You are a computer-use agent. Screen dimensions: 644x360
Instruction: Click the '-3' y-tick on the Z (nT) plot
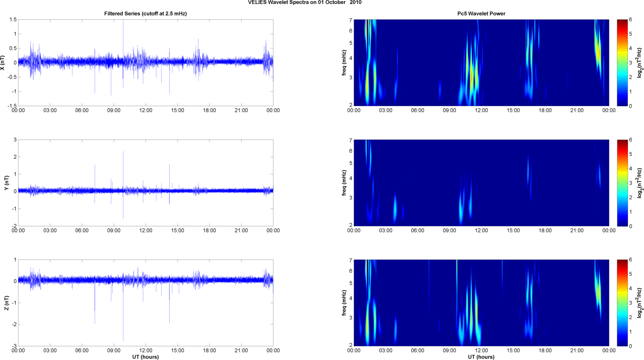coord(14,346)
